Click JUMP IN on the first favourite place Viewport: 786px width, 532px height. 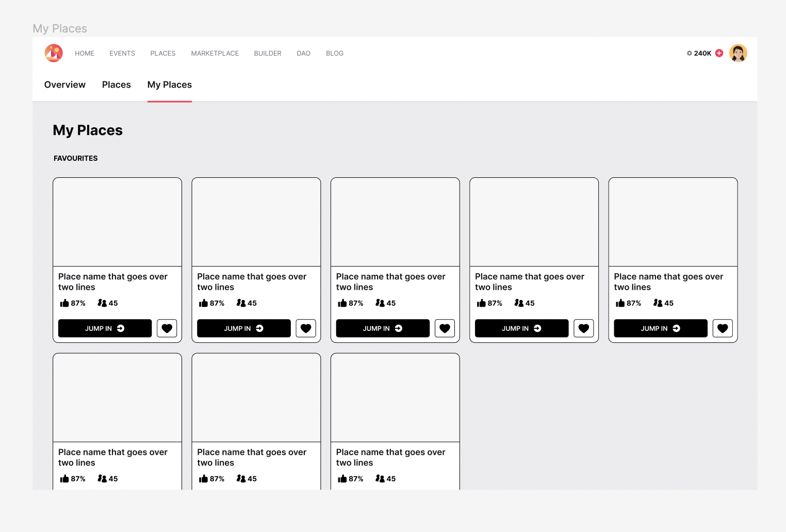tap(105, 328)
